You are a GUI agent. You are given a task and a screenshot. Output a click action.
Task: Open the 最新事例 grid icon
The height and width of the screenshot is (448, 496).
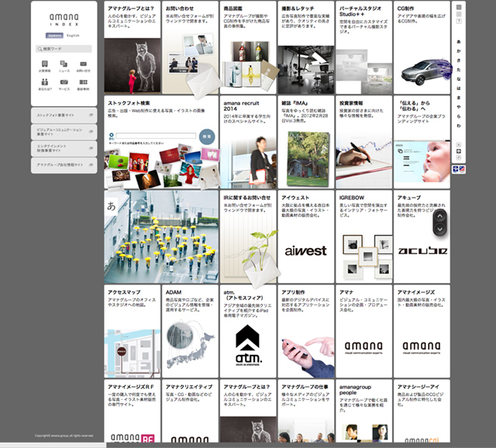(83, 82)
